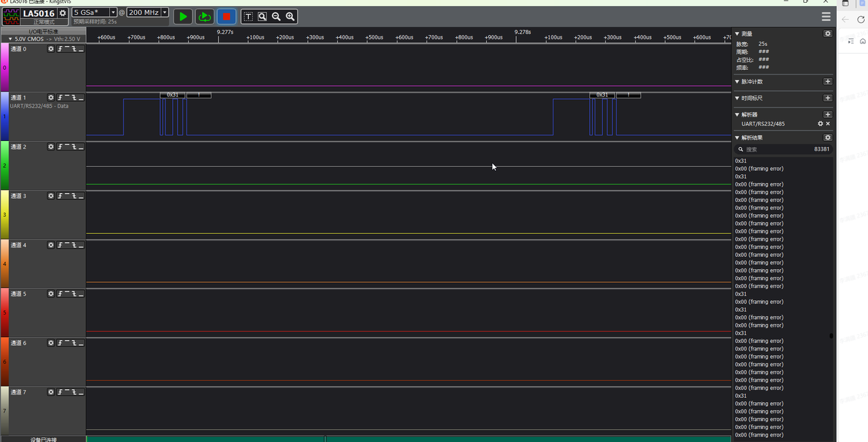Toggle rising edge trigger on channel 0
The width and height of the screenshot is (868, 442).
[60, 49]
